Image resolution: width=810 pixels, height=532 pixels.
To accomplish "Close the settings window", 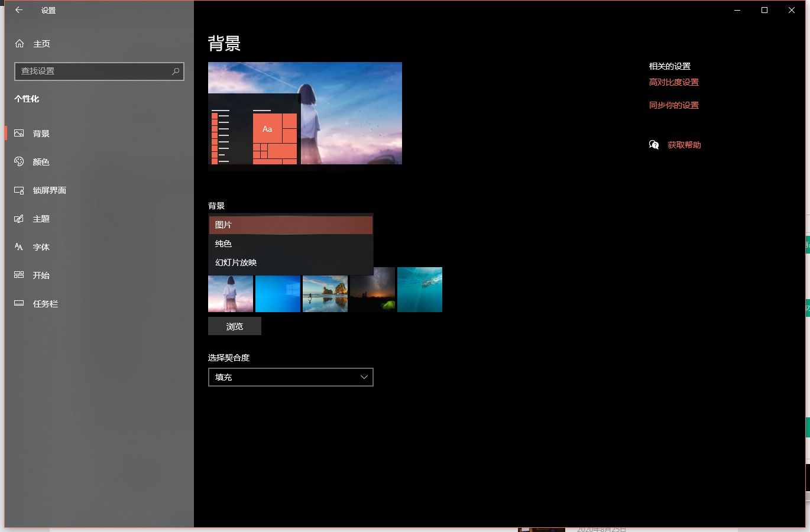I will [792, 10].
